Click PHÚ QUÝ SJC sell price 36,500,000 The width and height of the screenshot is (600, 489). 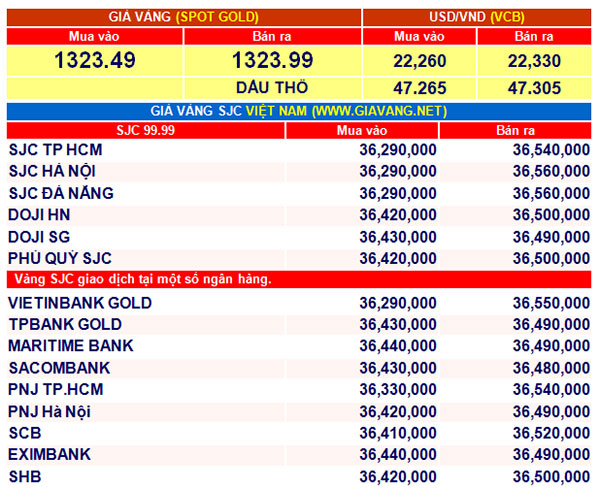pyautogui.click(x=551, y=258)
